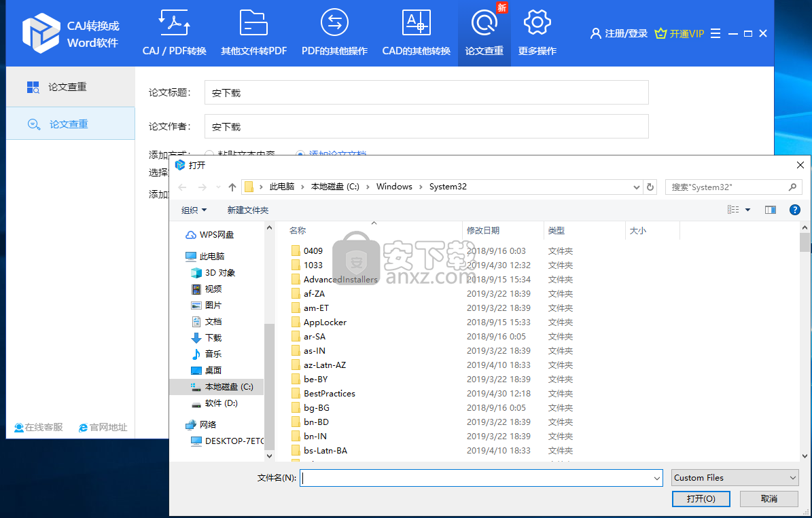Click the 注册/登录 user link

tap(619, 34)
